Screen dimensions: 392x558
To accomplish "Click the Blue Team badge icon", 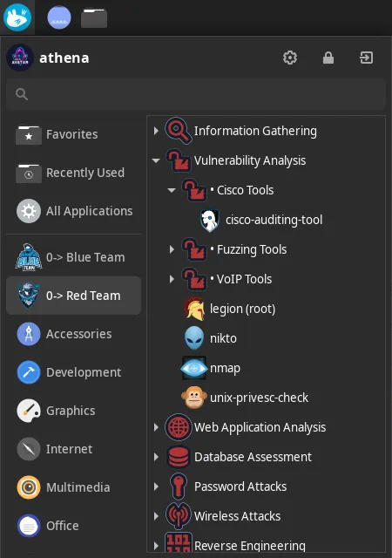I will [x=29, y=257].
